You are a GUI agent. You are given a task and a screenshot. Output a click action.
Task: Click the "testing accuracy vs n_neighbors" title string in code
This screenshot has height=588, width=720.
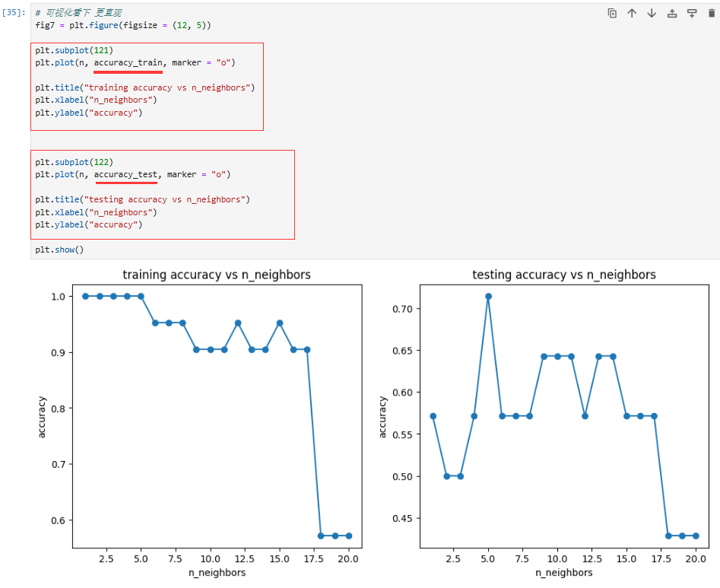(165, 199)
